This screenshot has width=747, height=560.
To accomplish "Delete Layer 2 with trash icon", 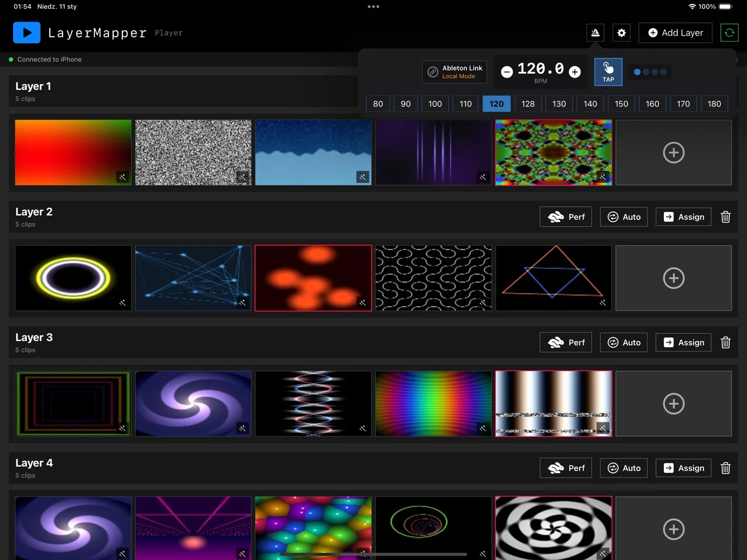I will pos(726,217).
